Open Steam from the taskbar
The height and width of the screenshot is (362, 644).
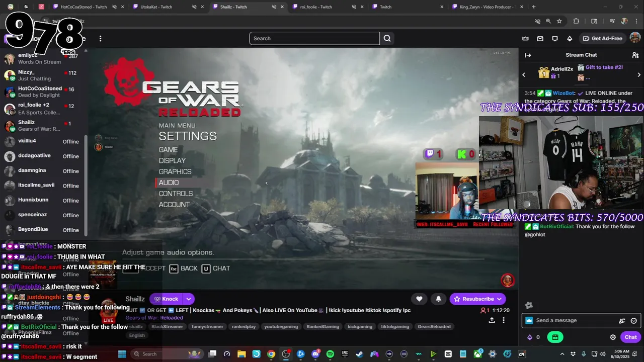(x=359, y=354)
